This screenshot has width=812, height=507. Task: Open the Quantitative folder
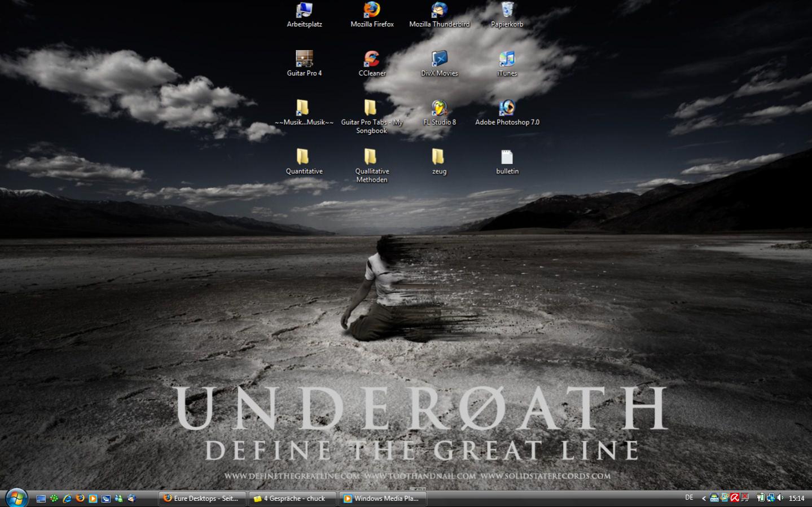(x=304, y=162)
